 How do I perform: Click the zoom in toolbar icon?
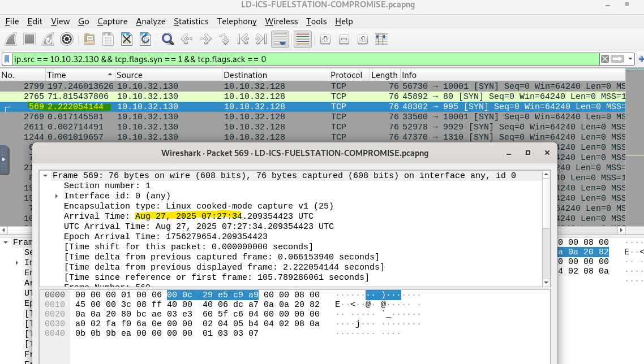[x=325, y=39]
